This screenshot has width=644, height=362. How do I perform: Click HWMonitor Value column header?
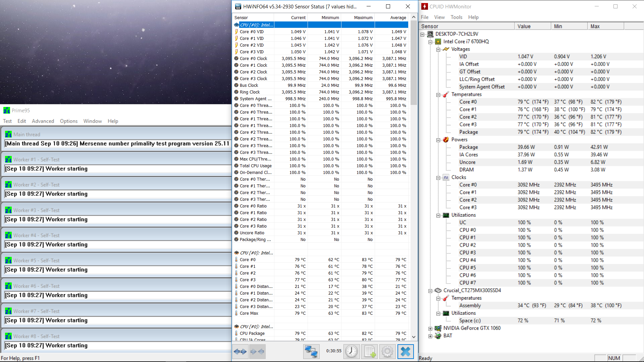533,26
